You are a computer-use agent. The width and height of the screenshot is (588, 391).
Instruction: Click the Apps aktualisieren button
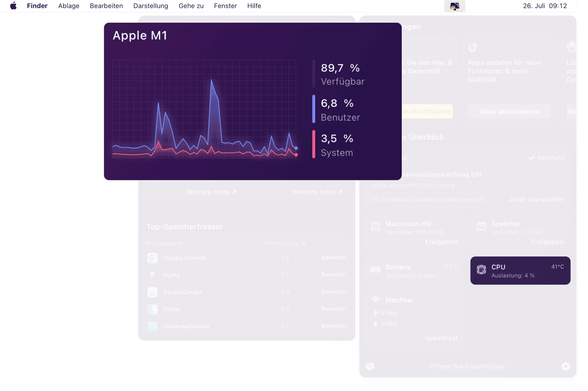(509, 111)
